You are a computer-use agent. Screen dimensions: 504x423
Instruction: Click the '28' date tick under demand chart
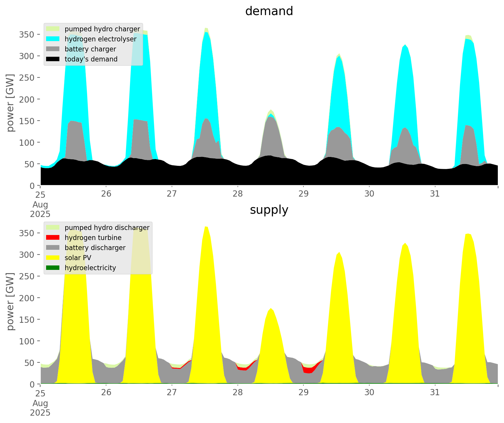(x=238, y=194)
